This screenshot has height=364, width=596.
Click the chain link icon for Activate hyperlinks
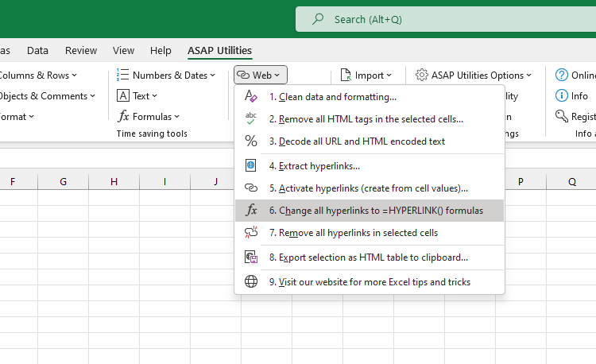point(251,188)
